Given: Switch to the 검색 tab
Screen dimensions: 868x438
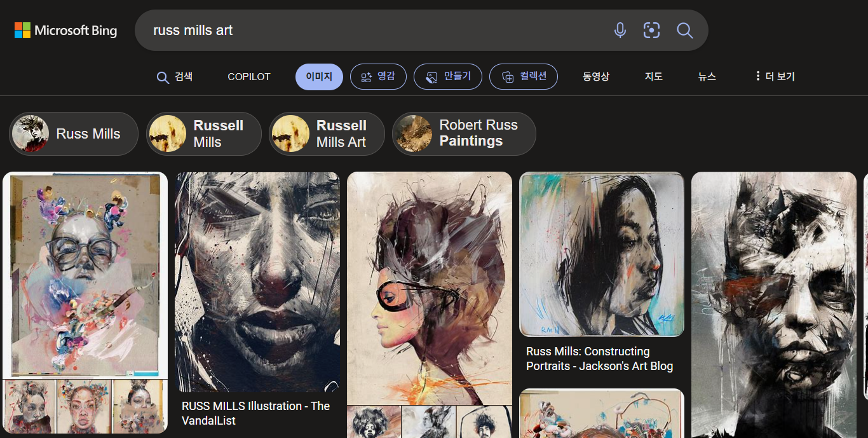Looking at the screenshot, I should coord(175,77).
